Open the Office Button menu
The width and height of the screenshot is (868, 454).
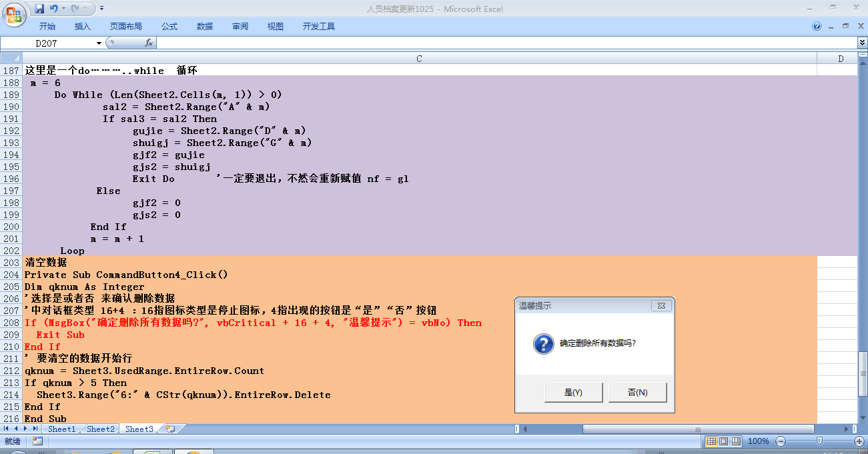14,13
